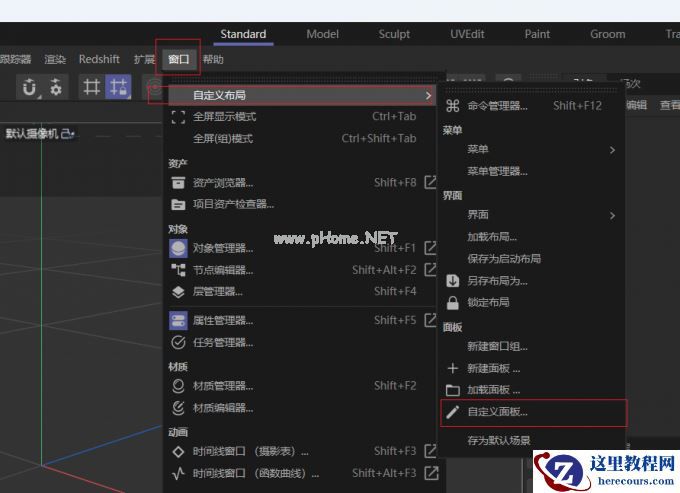Click the command manager ⌘ icon
680x493 pixels.
click(452, 106)
